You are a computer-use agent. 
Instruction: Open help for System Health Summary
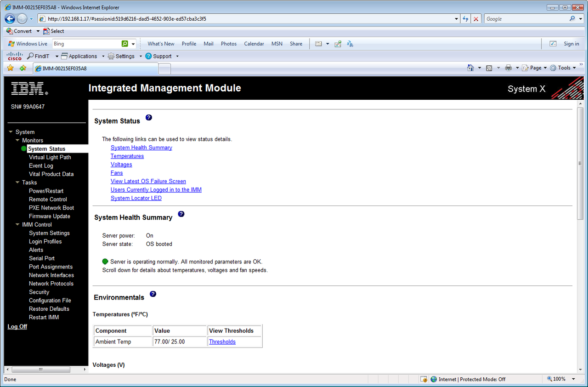(181, 214)
